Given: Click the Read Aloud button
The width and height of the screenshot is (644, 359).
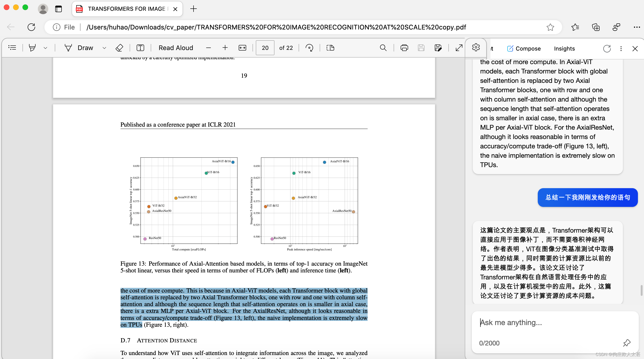Looking at the screenshot, I should tap(176, 48).
